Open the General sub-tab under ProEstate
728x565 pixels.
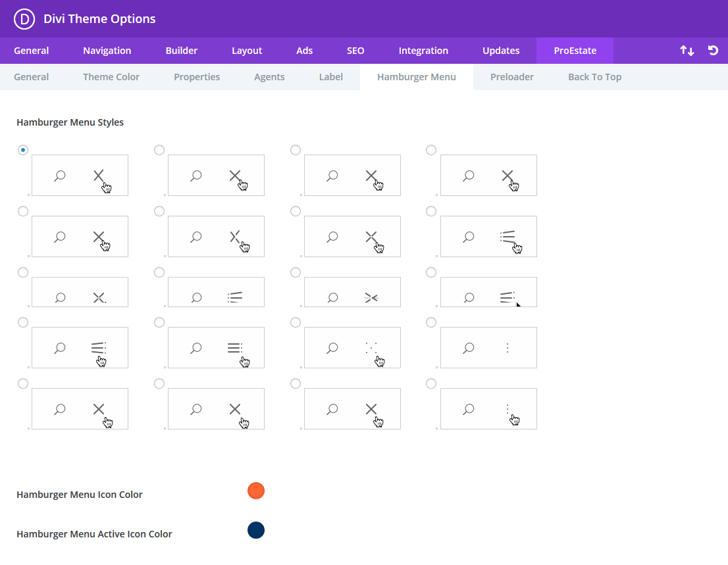click(x=31, y=77)
